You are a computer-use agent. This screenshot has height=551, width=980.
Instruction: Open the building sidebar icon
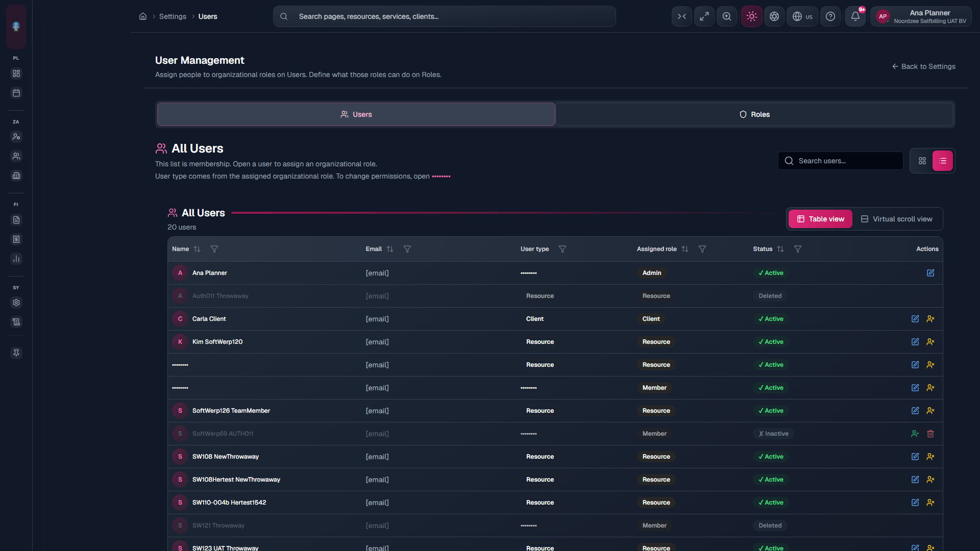tap(16, 176)
